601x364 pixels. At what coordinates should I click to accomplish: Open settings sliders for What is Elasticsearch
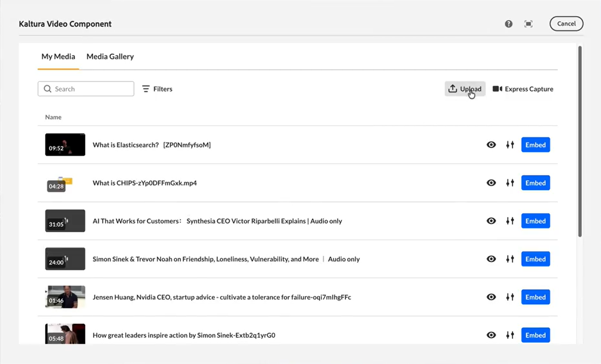pos(510,145)
